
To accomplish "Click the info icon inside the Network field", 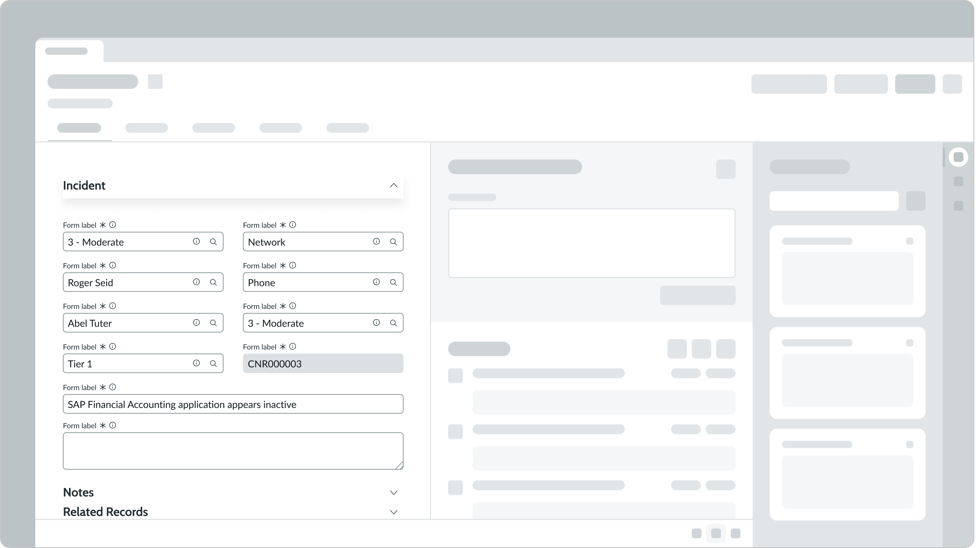I will (376, 241).
